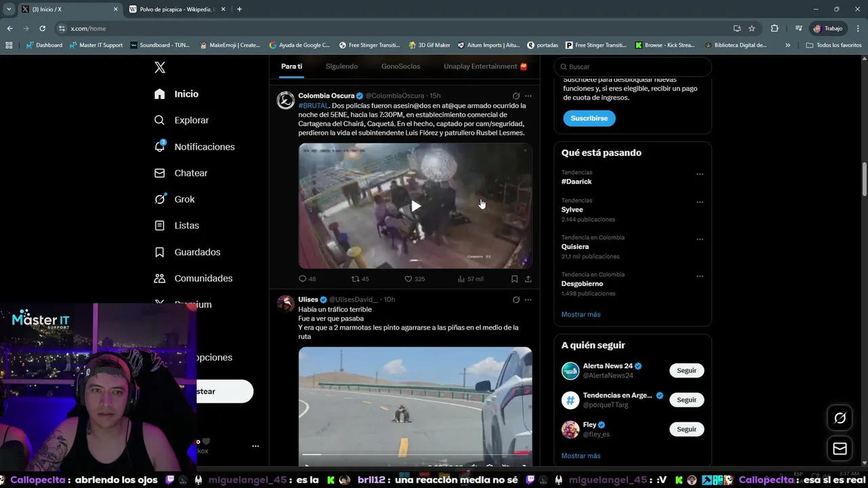Follow Tendencias en Argentina
The width and height of the screenshot is (868, 488).
686,400
